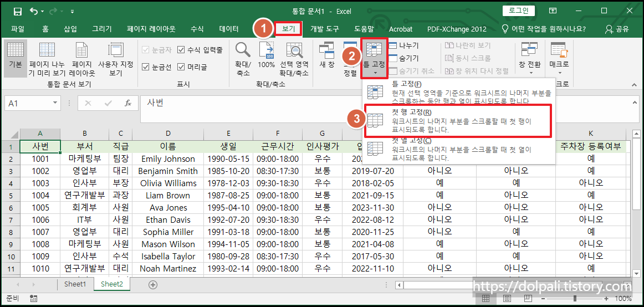The image size is (644, 307).
Task: Toggle 수식 입력줄 checkbox
Action: pos(200,50)
